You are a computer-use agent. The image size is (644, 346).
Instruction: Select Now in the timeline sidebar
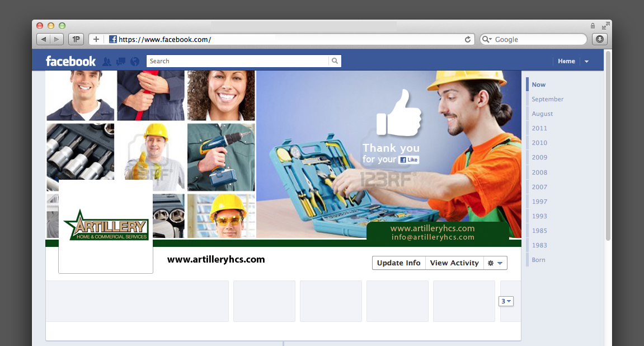(x=538, y=85)
